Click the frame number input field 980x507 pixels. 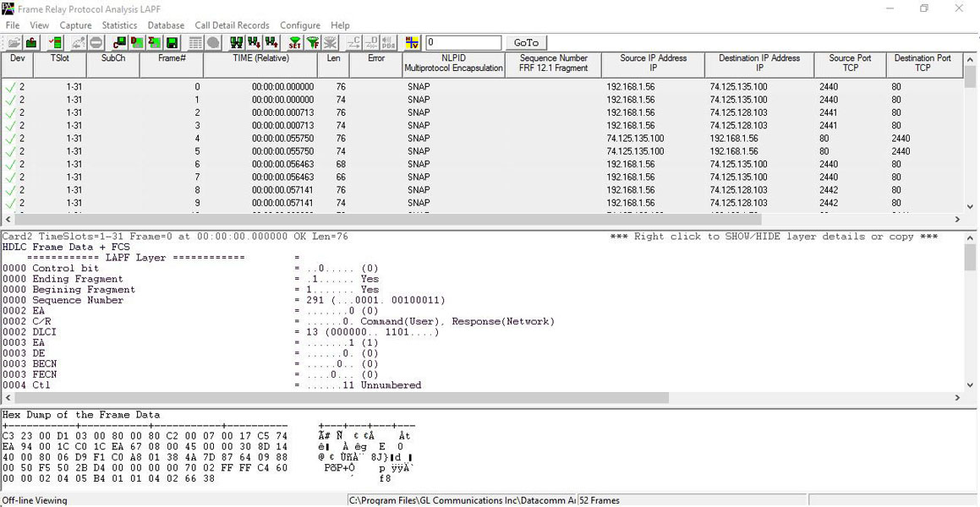tap(463, 42)
